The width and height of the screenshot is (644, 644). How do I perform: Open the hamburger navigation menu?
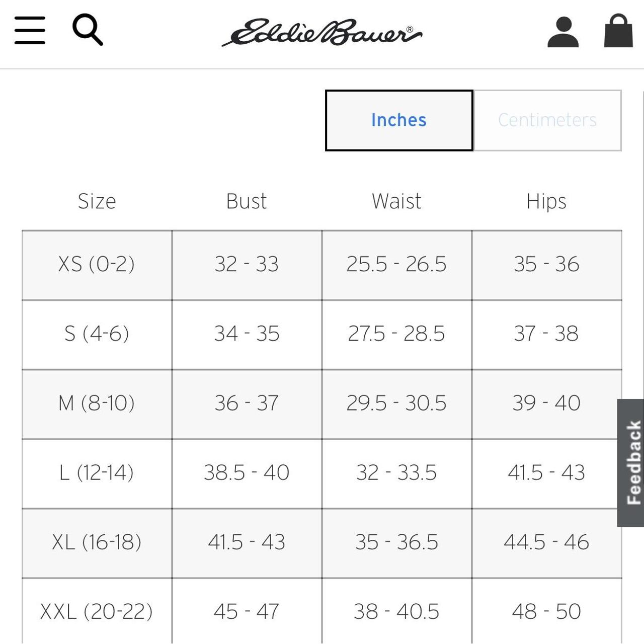(30, 30)
